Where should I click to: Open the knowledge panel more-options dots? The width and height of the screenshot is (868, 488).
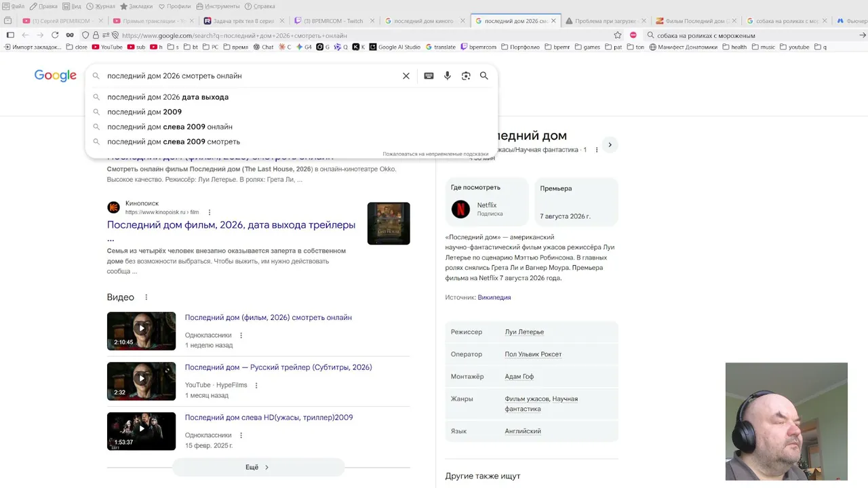click(597, 150)
